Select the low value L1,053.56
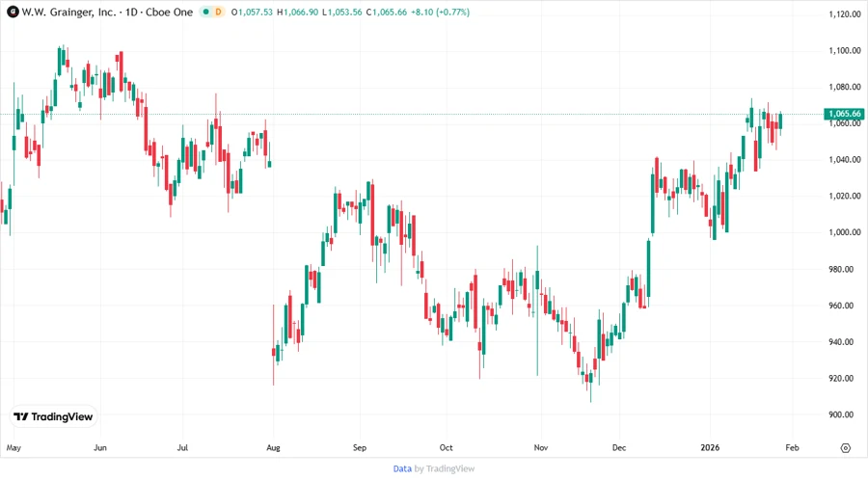 [342, 12]
